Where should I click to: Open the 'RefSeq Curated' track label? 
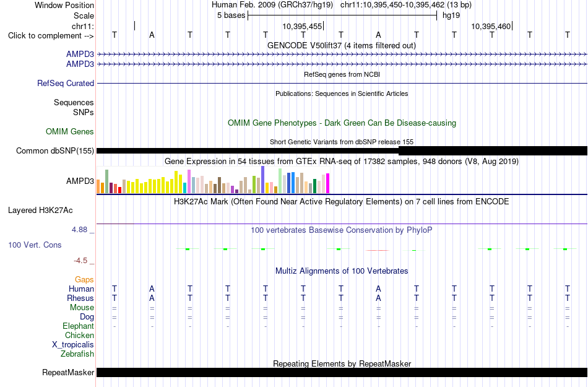[65, 83]
